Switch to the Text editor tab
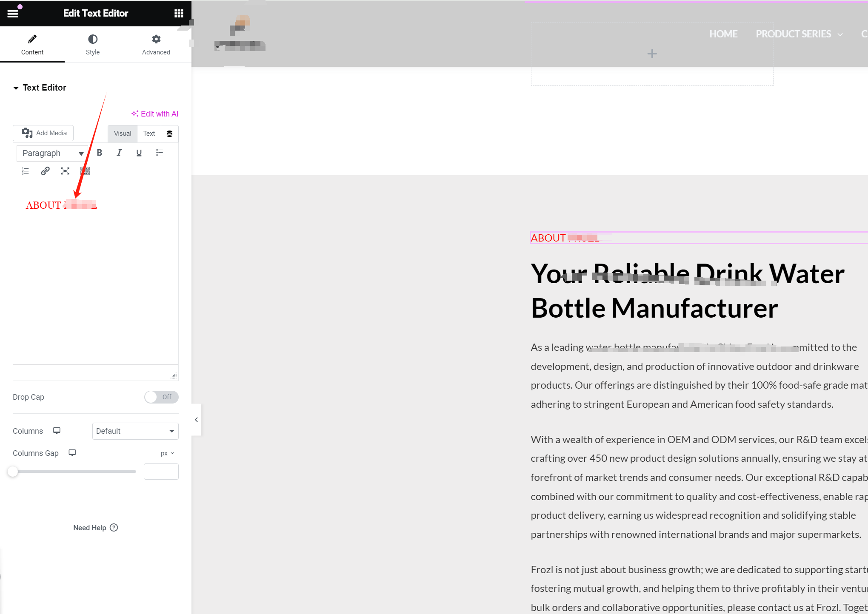Screen dimensions: 868x614 tap(149, 133)
